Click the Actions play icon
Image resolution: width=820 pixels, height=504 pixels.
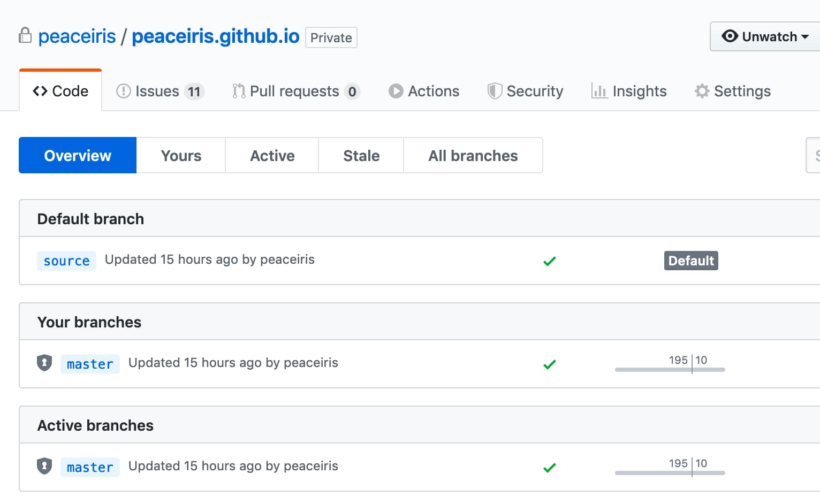(x=396, y=91)
